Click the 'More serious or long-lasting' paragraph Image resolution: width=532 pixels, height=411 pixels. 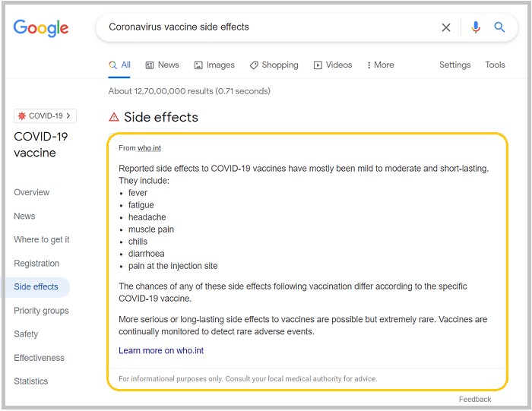[x=303, y=326]
